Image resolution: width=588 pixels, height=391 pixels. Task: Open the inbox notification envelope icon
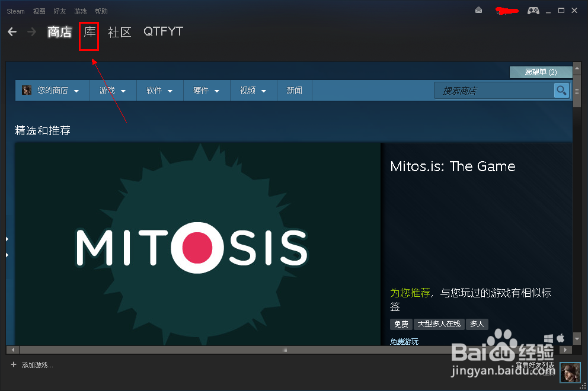478,10
